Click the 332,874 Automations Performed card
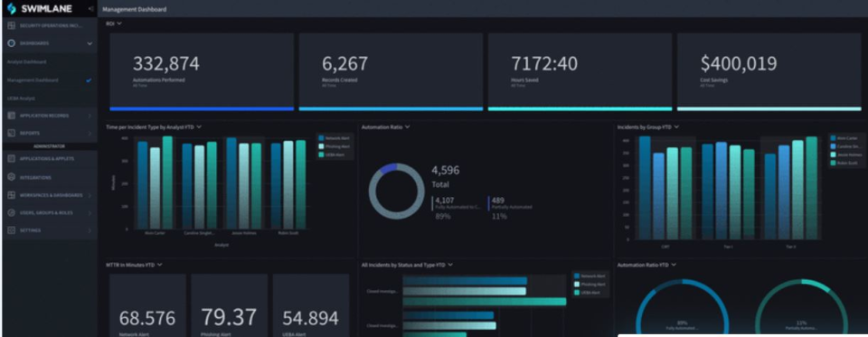The width and height of the screenshot is (868, 337). (202, 72)
